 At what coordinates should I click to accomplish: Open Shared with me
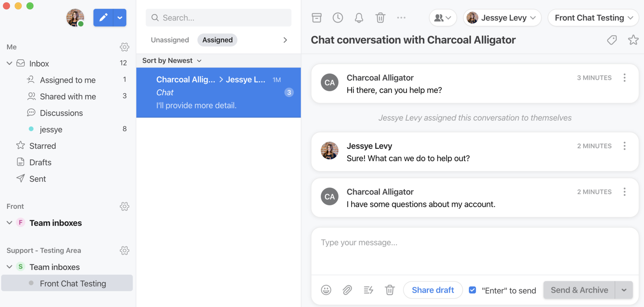[x=68, y=96]
